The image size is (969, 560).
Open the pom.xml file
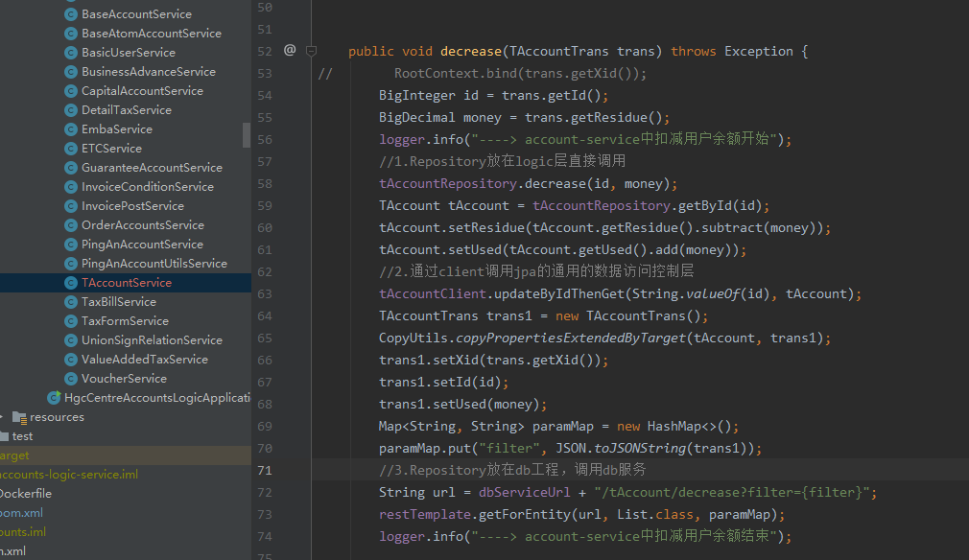click(22, 512)
